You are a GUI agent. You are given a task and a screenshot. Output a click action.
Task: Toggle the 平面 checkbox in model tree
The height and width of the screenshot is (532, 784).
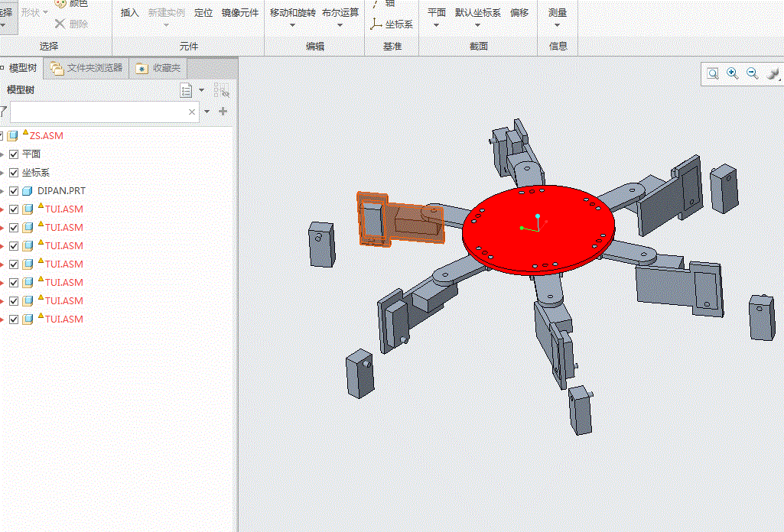[x=14, y=154]
